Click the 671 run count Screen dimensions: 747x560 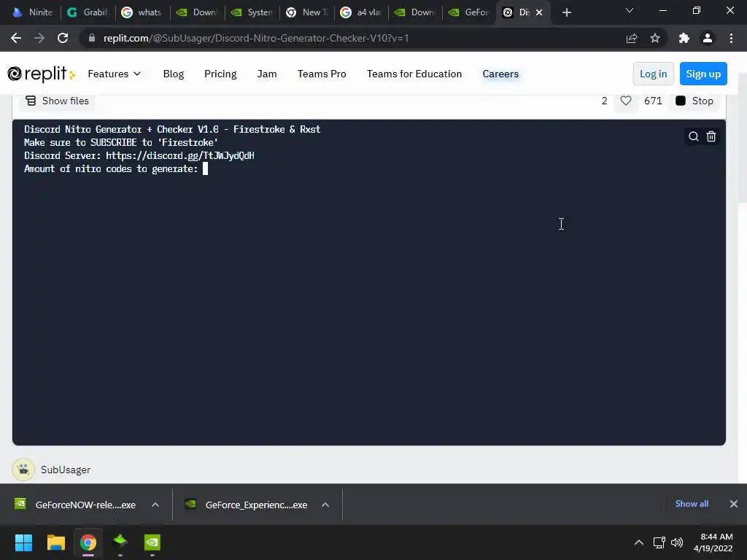[653, 101]
